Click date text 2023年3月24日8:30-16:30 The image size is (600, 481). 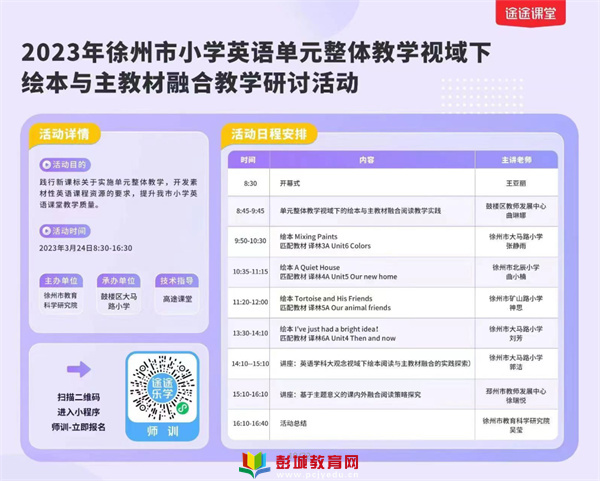click(86, 248)
